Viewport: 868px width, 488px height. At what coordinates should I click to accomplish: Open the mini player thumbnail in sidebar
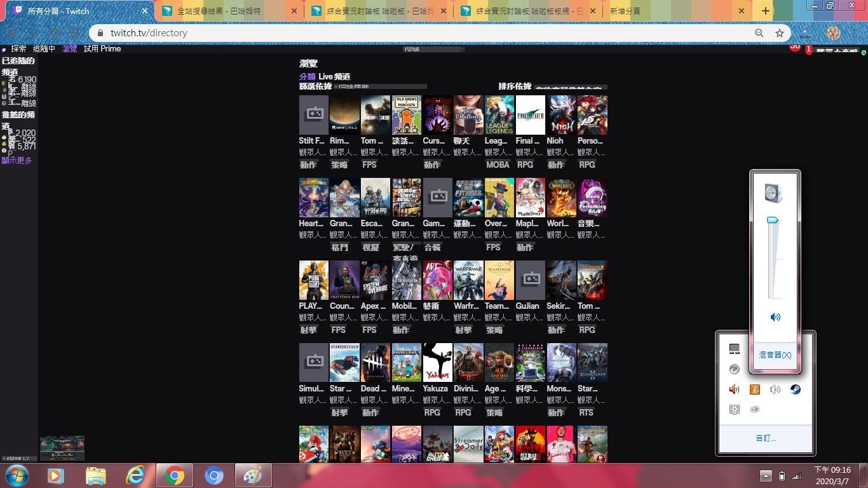tap(62, 448)
